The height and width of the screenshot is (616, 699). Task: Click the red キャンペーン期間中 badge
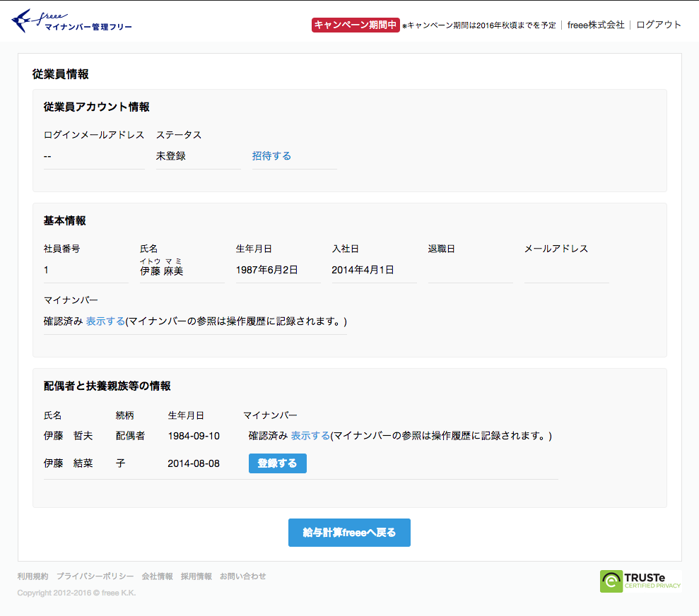click(x=356, y=25)
